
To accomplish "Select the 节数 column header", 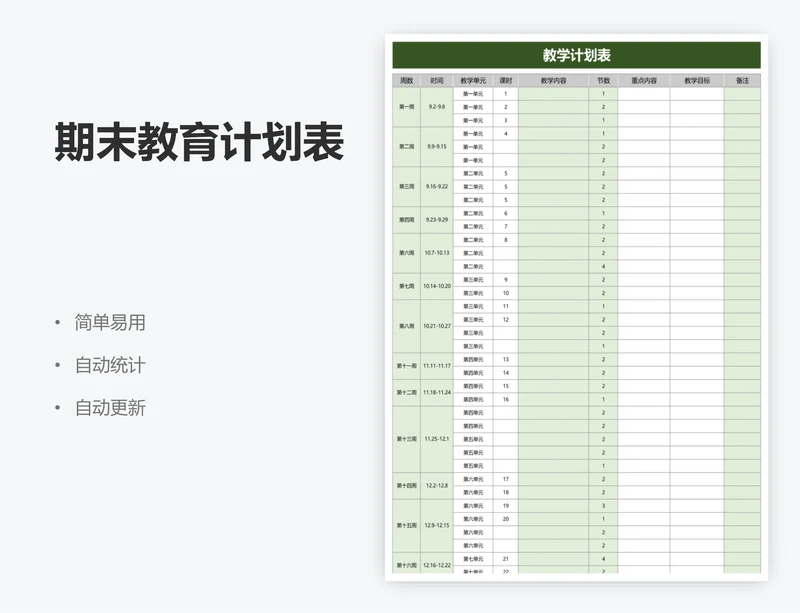I will (x=604, y=81).
